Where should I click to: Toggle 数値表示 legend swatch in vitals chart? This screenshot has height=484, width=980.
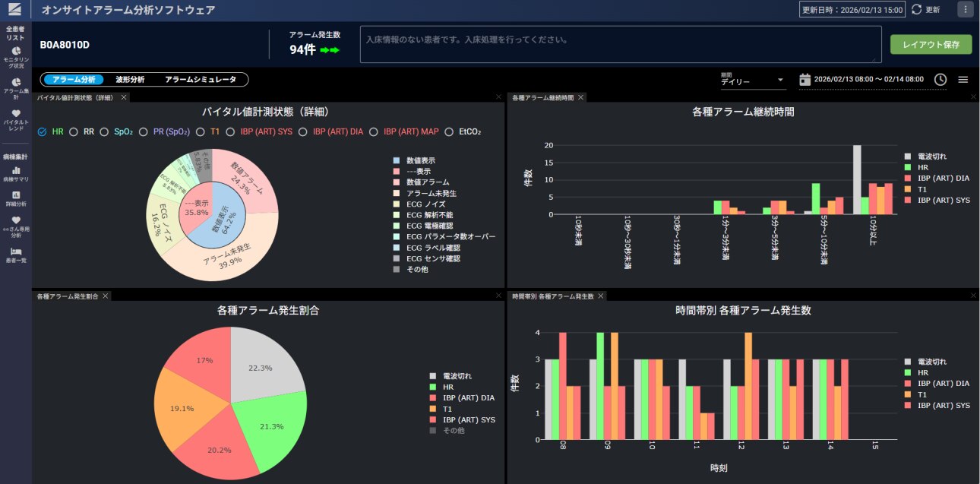pos(396,160)
